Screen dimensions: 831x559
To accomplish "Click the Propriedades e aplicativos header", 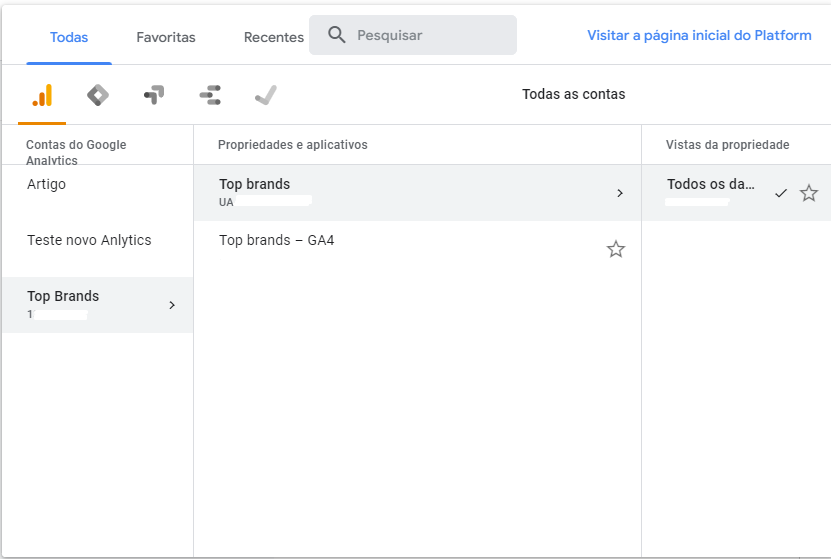I will pos(293,145).
